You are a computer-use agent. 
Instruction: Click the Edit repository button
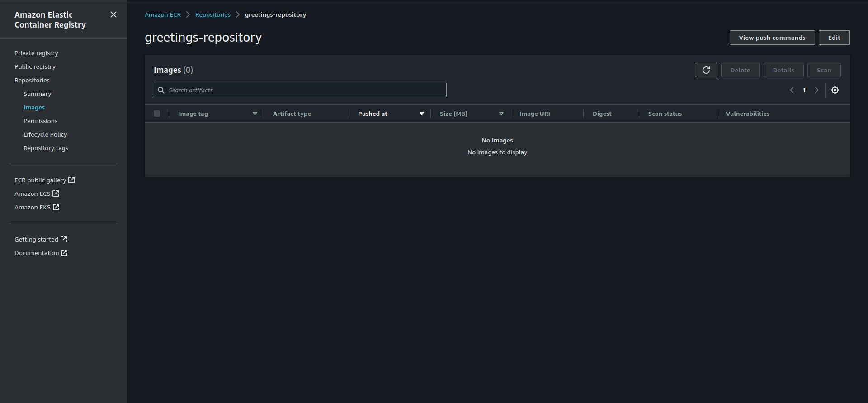[834, 38]
